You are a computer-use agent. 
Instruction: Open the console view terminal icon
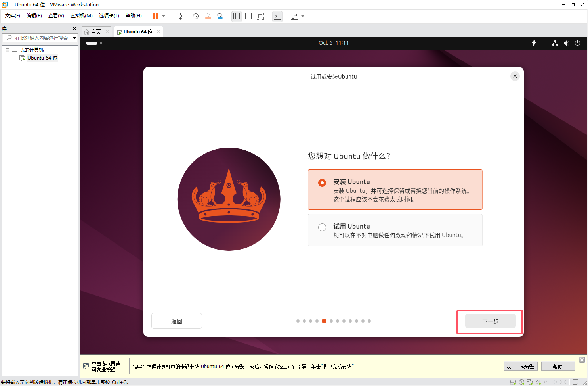277,16
